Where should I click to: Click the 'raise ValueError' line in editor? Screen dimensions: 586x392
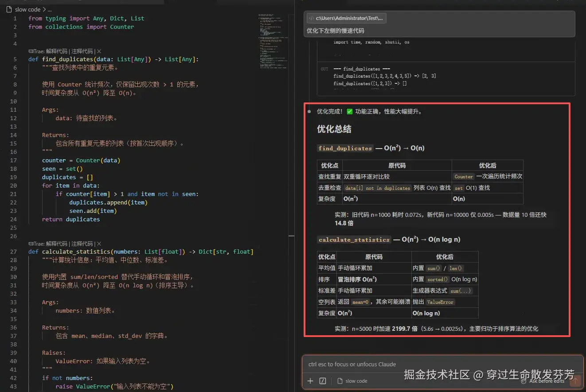(114, 386)
